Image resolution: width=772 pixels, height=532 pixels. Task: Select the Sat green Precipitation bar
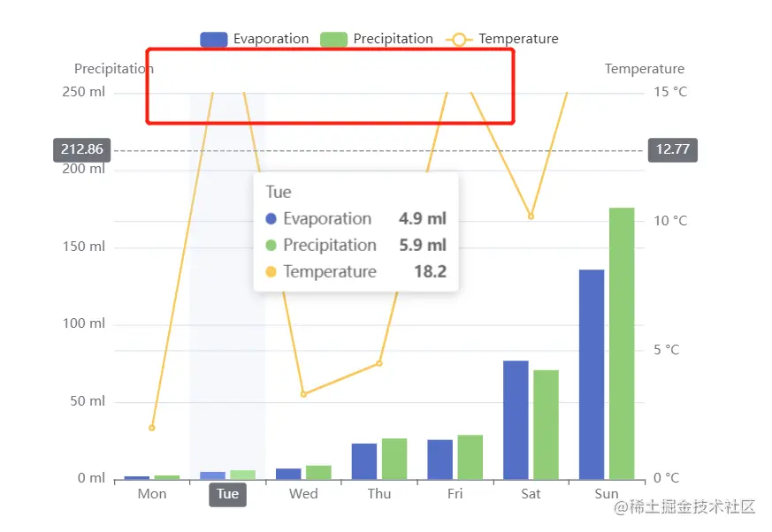tap(546, 425)
